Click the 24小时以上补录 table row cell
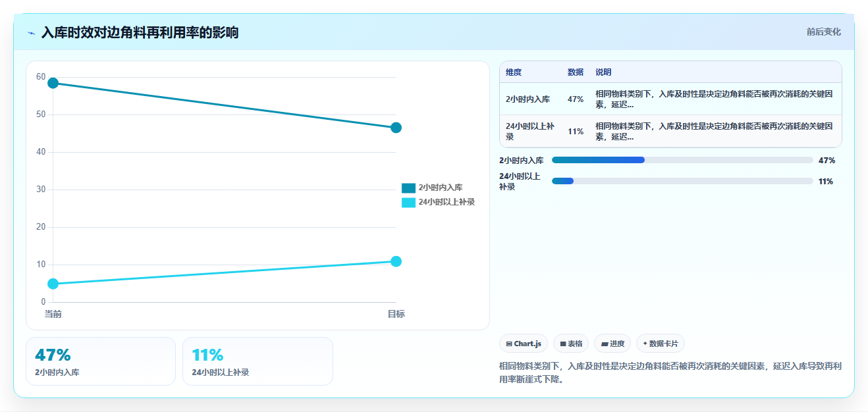This screenshot has height=412, width=868. click(530, 131)
